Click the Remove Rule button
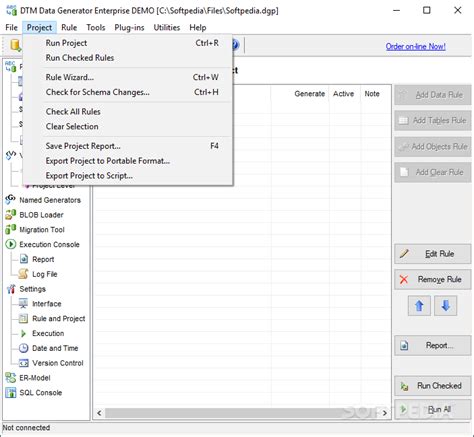 tap(433, 279)
